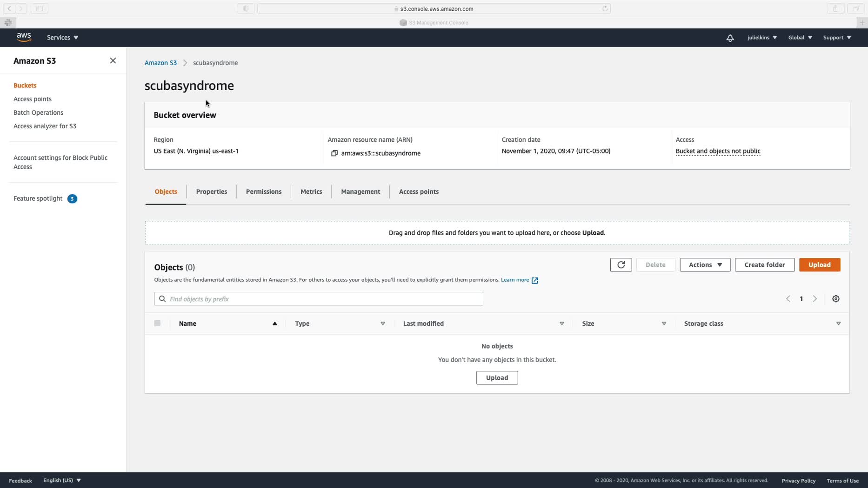Select the S3 Management Console tab
Image resolution: width=868 pixels, height=488 pixels.
pos(434,22)
